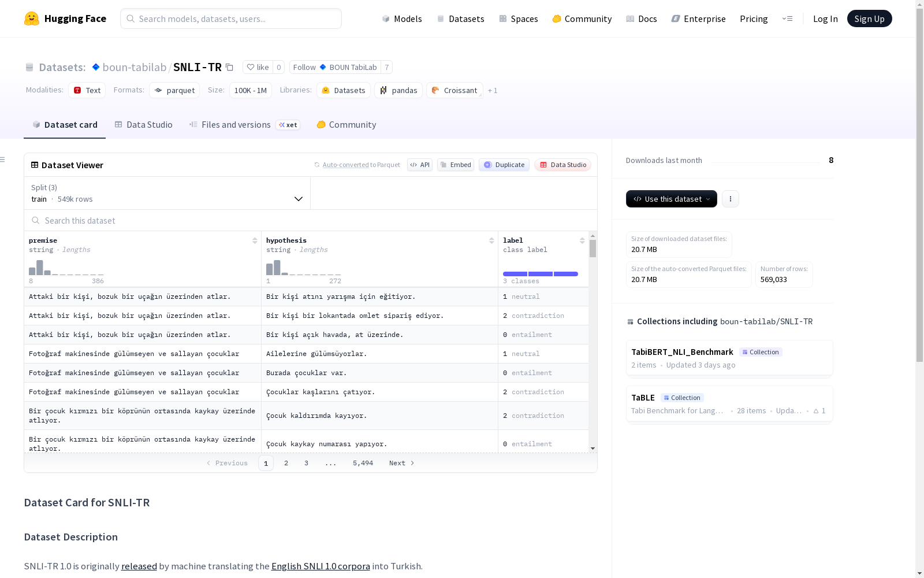This screenshot has width=924, height=578.
Task: Open the Pricing page
Action: (x=754, y=18)
